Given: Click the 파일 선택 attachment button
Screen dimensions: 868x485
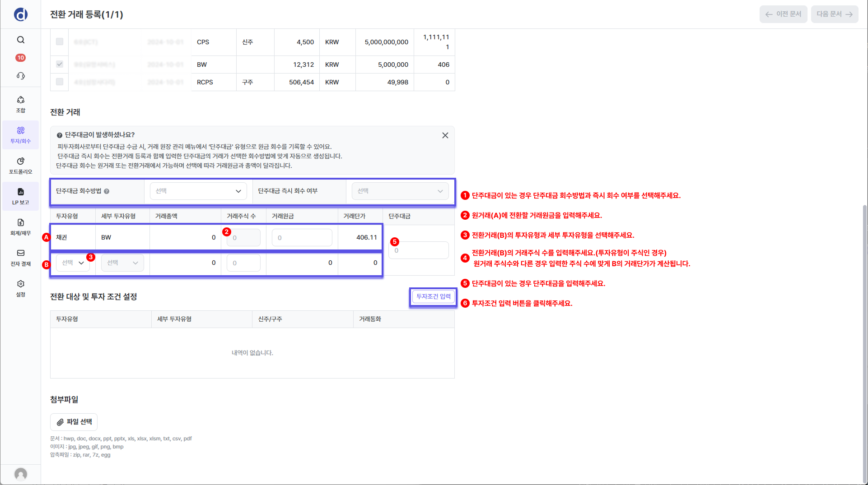Looking at the screenshot, I should pos(74,422).
